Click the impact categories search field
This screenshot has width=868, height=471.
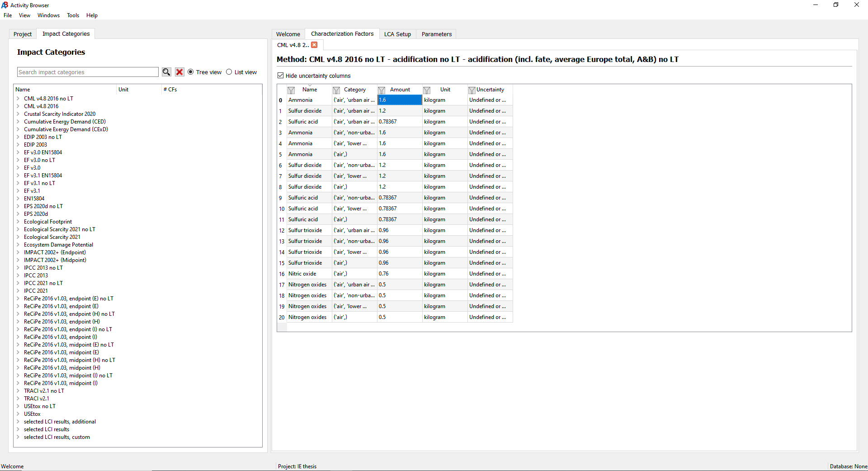87,72
